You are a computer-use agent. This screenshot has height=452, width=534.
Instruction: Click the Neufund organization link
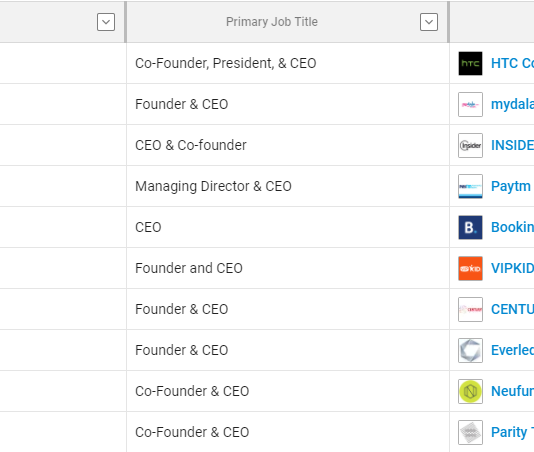[x=512, y=391]
